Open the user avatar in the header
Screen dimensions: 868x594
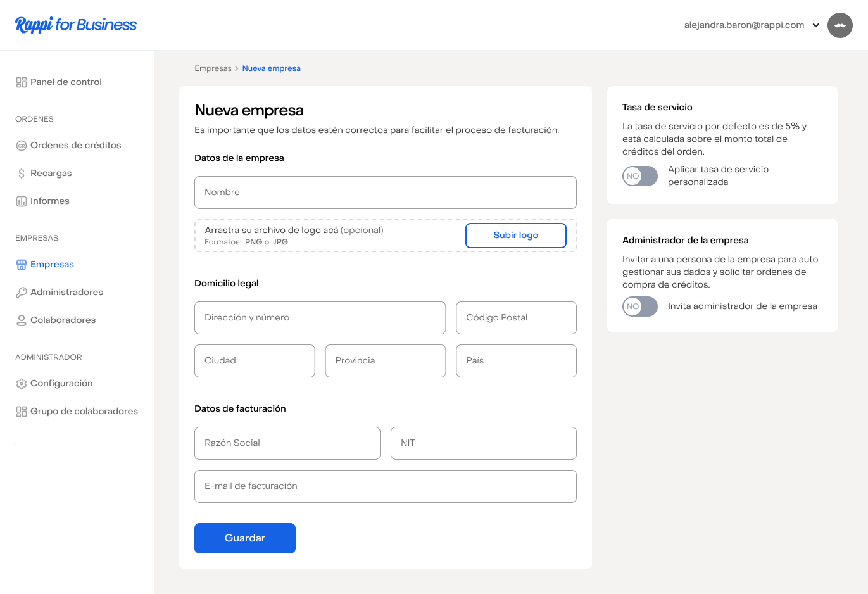pyautogui.click(x=840, y=25)
